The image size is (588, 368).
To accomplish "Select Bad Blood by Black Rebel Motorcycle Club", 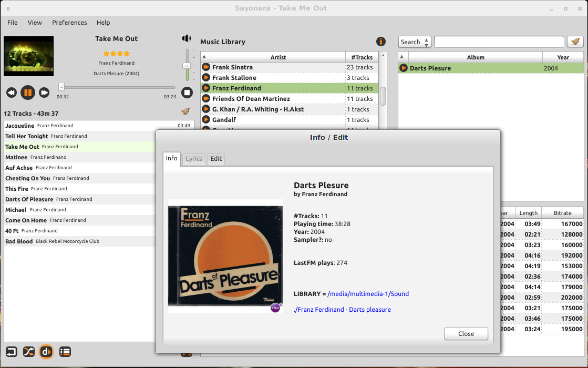I will [x=80, y=241].
